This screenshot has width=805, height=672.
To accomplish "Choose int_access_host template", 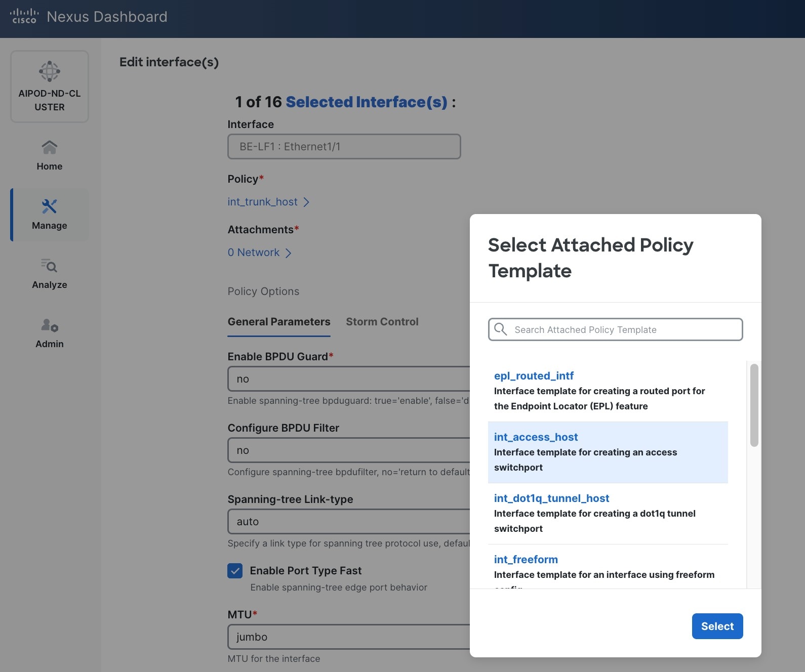I will pyautogui.click(x=608, y=452).
